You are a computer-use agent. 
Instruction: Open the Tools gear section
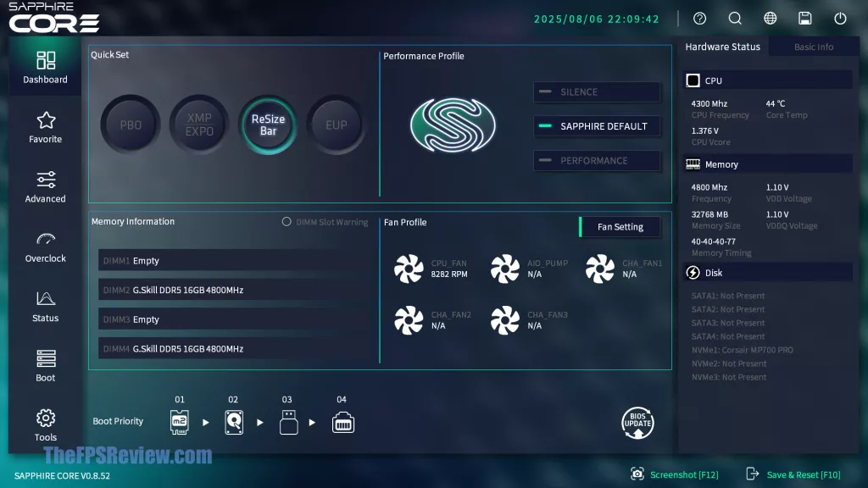[x=46, y=425]
